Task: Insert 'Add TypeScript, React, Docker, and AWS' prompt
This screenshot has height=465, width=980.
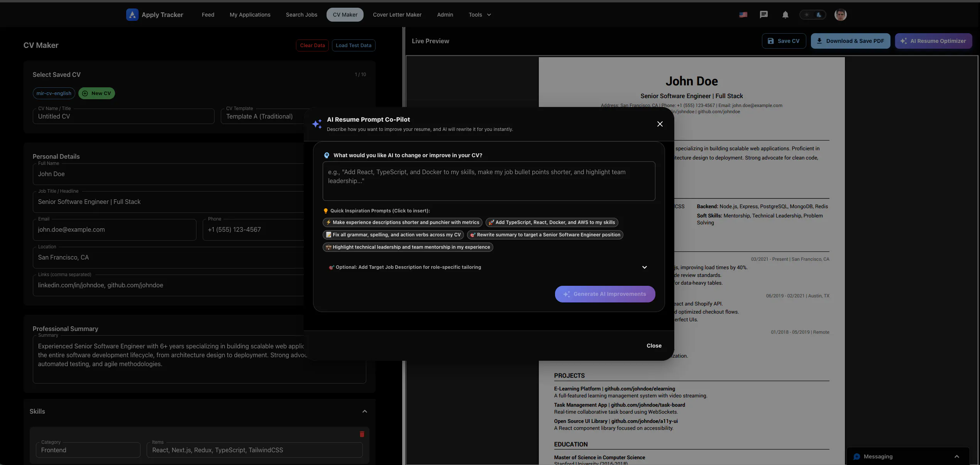Action: [x=552, y=222]
